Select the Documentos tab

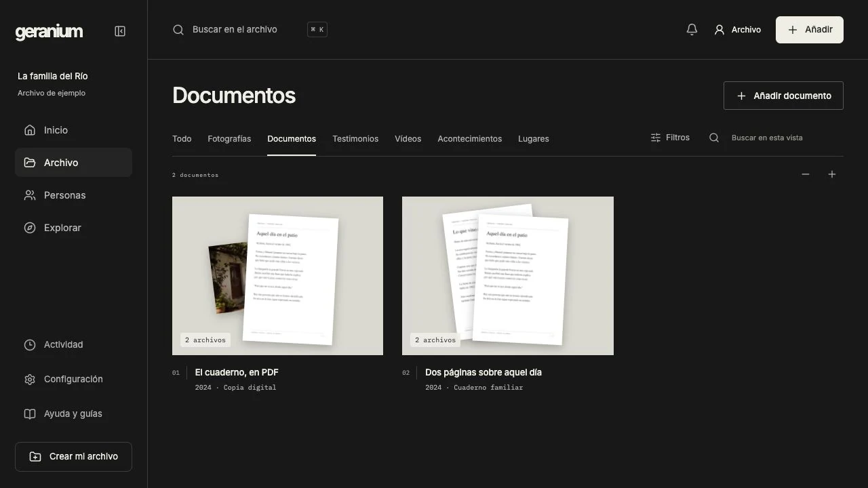click(x=292, y=139)
